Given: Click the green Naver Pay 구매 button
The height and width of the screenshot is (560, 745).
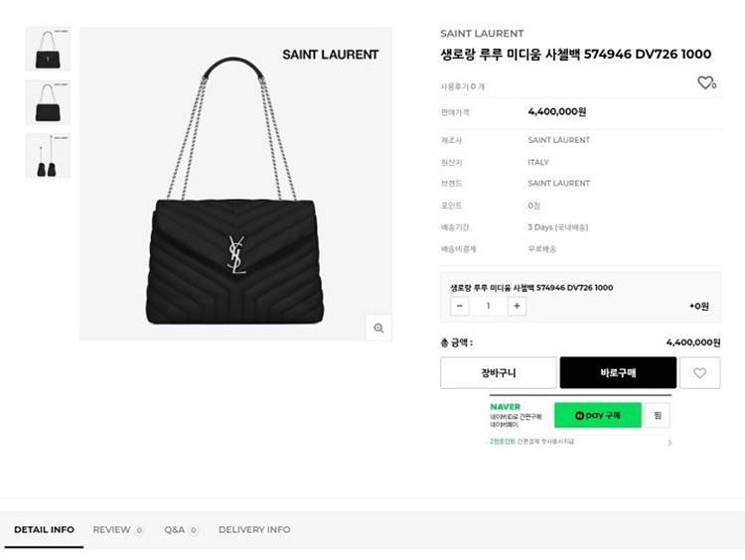Looking at the screenshot, I should point(598,415).
